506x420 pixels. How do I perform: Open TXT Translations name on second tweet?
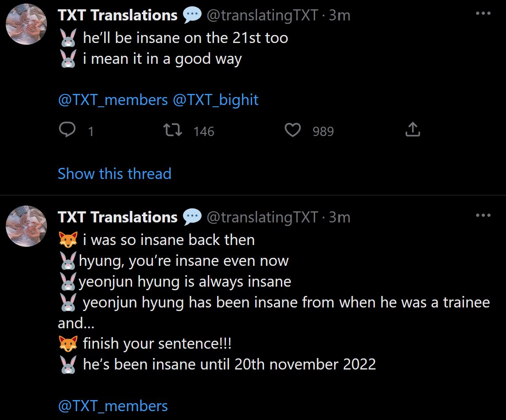click(117, 217)
